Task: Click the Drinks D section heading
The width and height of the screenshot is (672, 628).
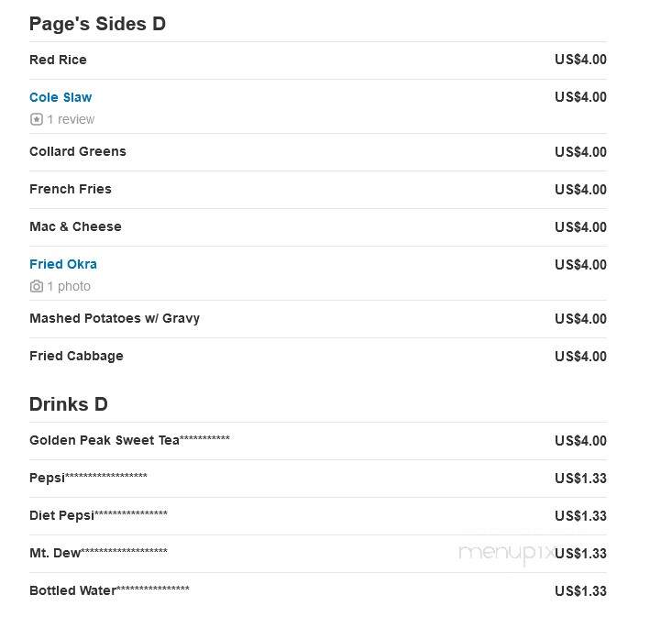Action: [x=69, y=404]
